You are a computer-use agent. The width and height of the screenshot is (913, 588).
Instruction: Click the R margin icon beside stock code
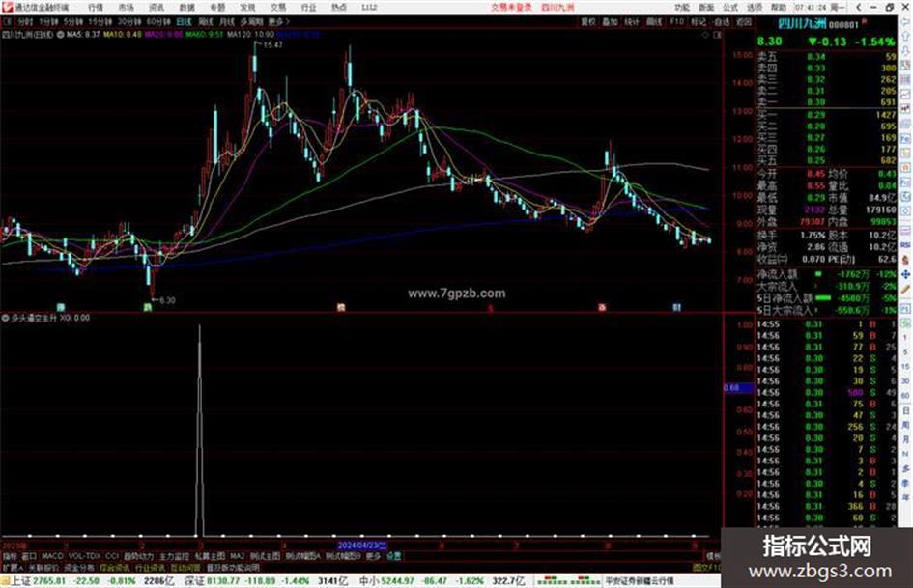click(x=864, y=21)
